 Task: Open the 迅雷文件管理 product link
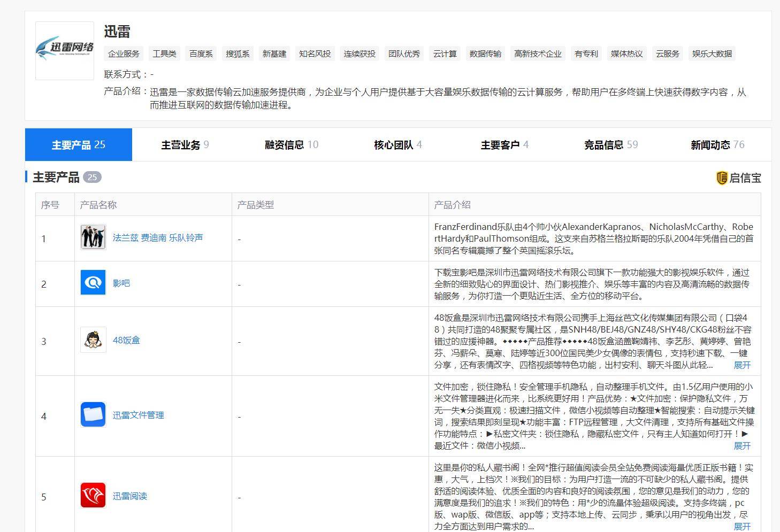138,415
